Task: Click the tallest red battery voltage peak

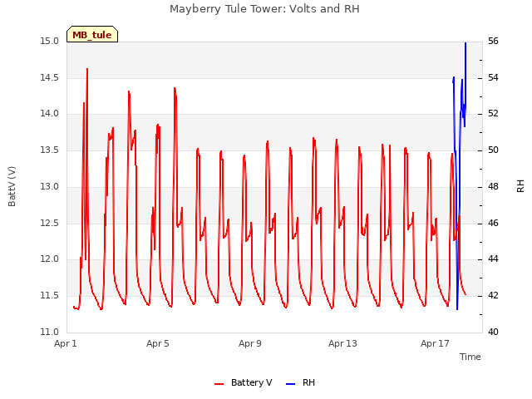Action: tap(87, 69)
